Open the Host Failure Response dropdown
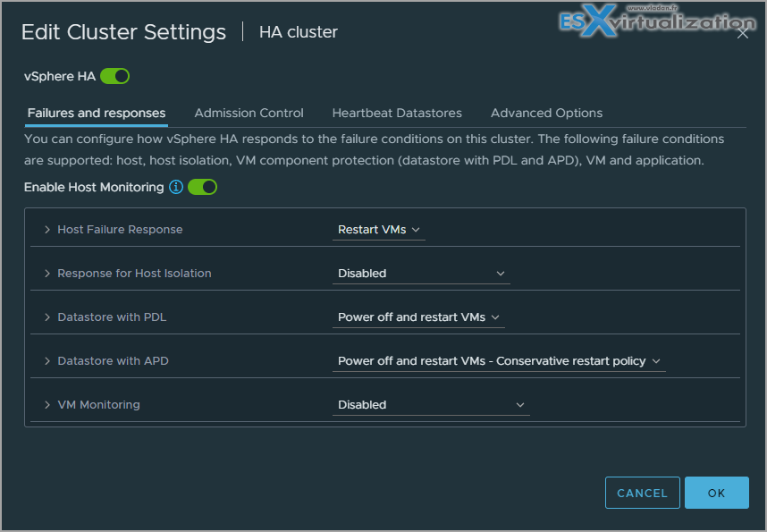Image resolution: width=767 pixels, height=532 pixels. (x=379, y=230)
